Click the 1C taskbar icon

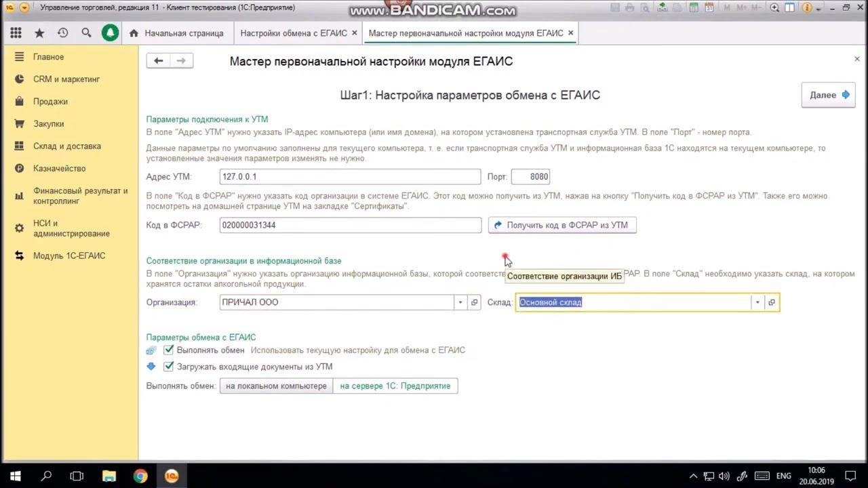click(x=172, y=476)
